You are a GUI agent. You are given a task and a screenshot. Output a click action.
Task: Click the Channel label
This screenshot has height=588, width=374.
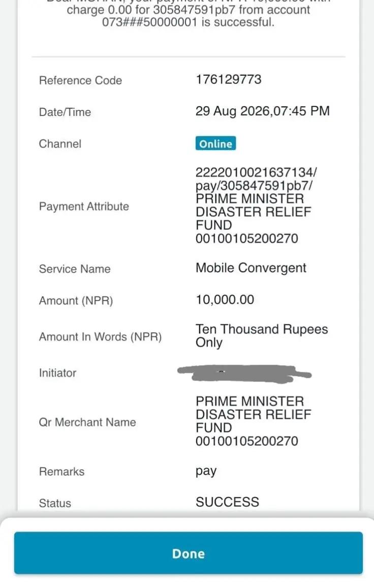coord(60,143)
